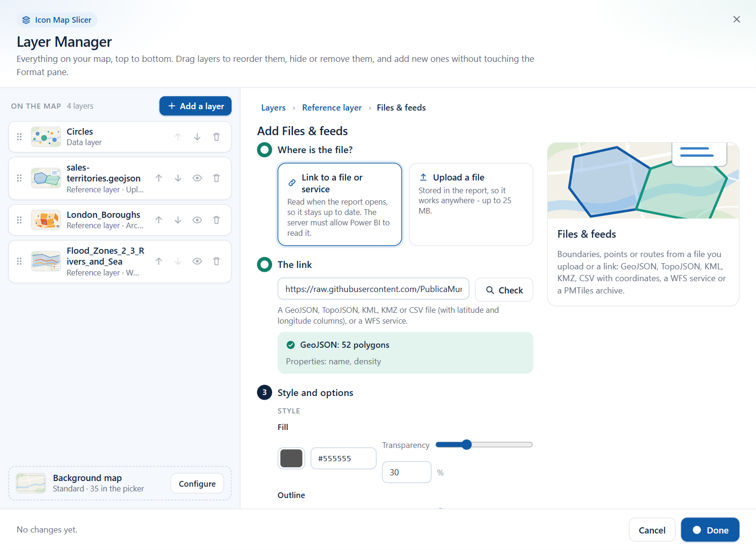Select Upload a file option
Image resolution: width=756 pixels, height=550 pixels.
[x=471, y=205]
